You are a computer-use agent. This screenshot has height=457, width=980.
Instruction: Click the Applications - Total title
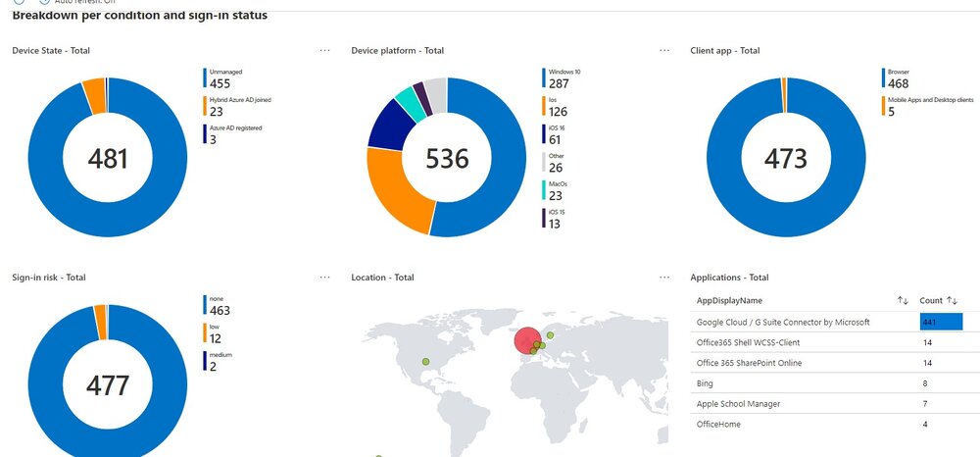(x=729, y=278)
